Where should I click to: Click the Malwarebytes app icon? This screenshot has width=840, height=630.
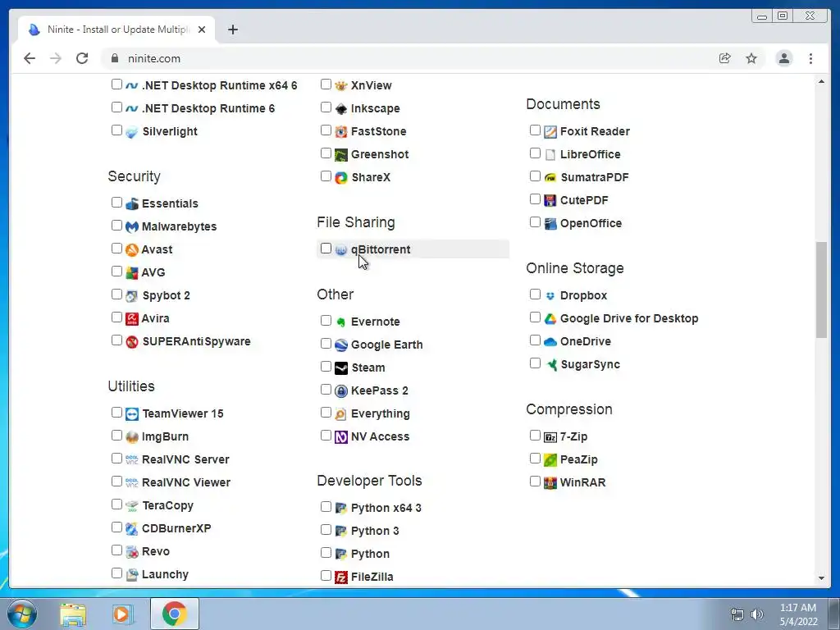point(132,226)
